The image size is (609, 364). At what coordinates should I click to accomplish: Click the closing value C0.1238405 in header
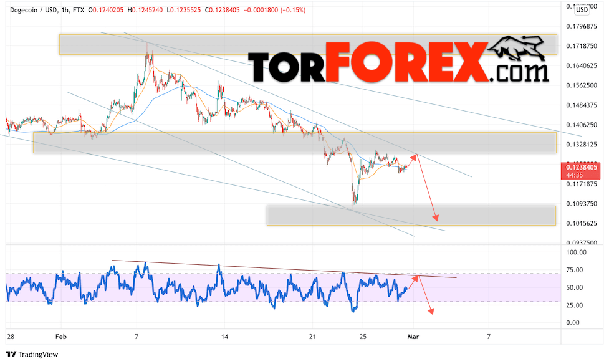[222, 10]
